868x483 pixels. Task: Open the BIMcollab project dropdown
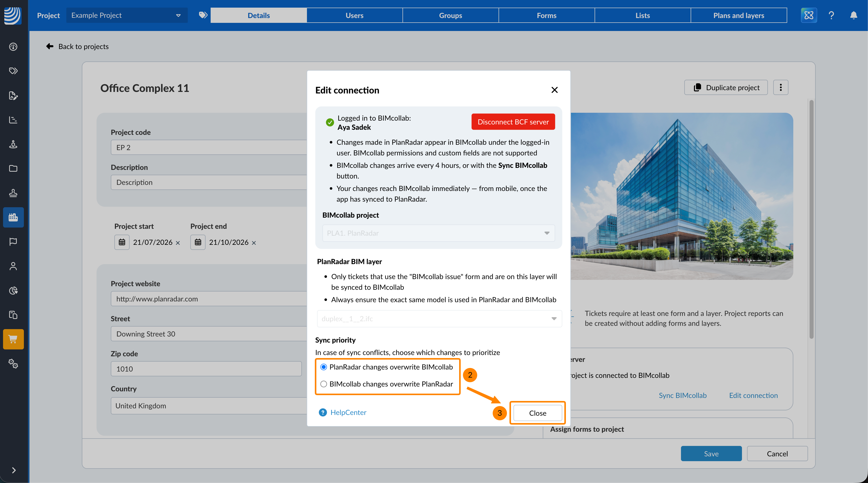[438, 233]
